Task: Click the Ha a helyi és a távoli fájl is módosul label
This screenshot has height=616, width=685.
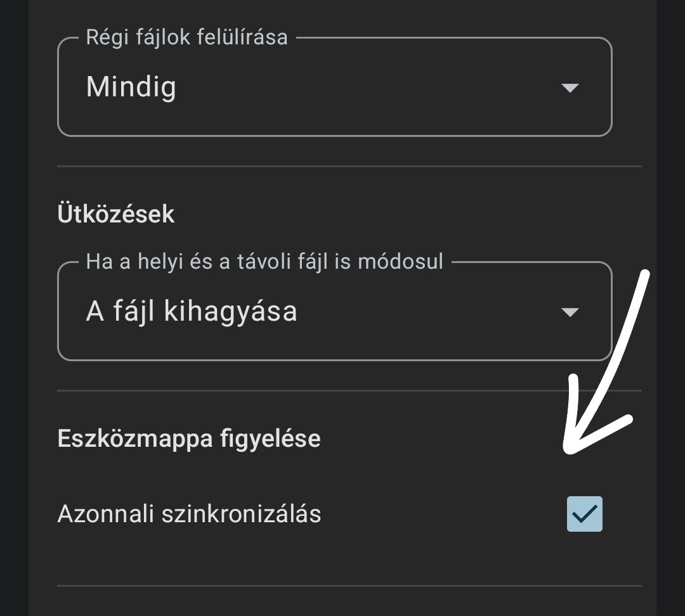Action: [x=264, y=262]
